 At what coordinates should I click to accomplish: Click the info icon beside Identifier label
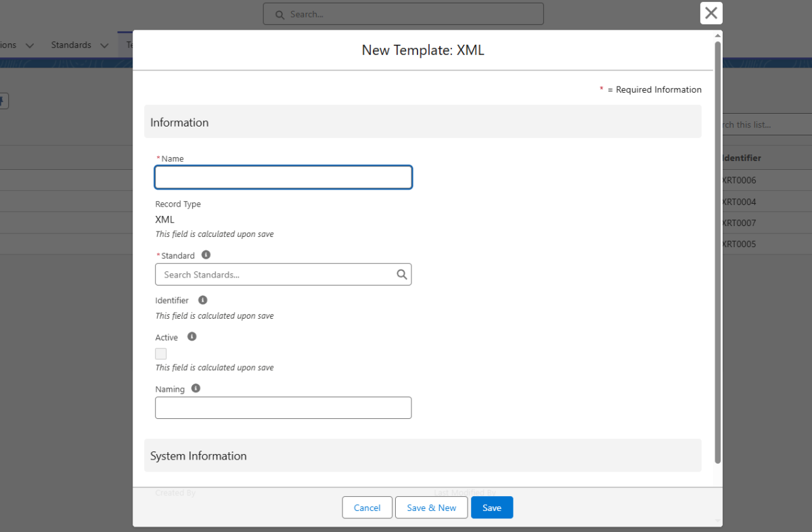(x=202, y=300)
